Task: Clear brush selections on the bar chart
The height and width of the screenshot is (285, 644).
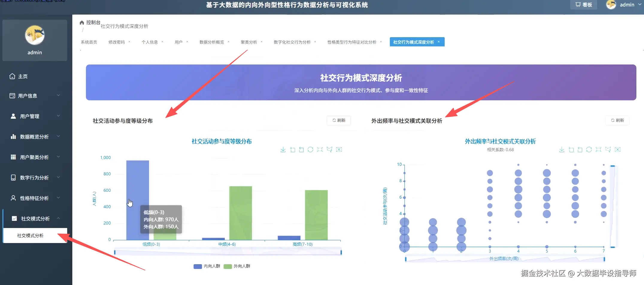Action: [339, 149]
